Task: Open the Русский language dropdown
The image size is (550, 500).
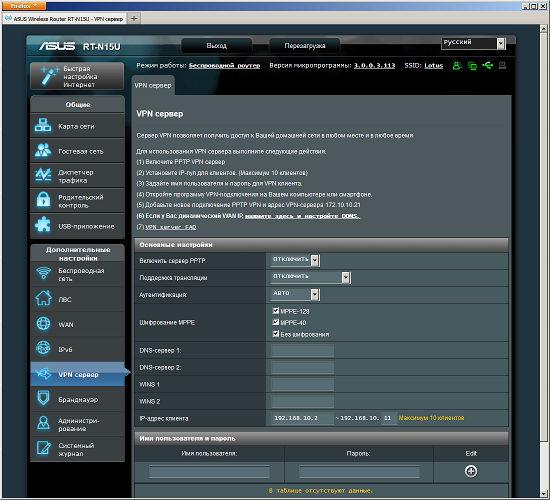Action: 473,43
